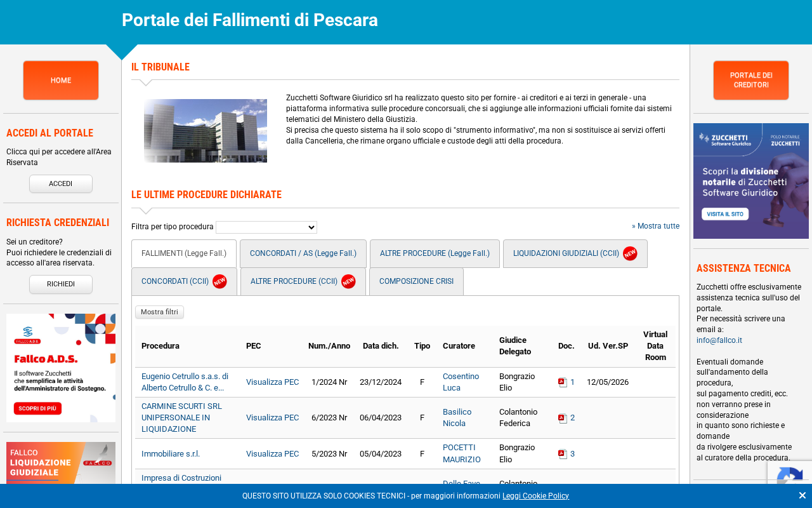Open PDF icon for CARMINE SCURTI SRL row
This screenshot has width=812, height=508.
click(x=562, y=418)
